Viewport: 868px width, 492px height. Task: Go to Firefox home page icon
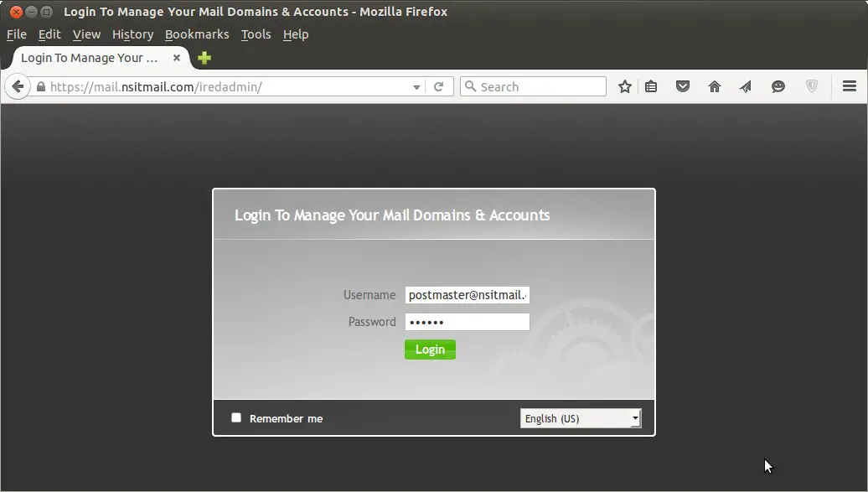715,86
